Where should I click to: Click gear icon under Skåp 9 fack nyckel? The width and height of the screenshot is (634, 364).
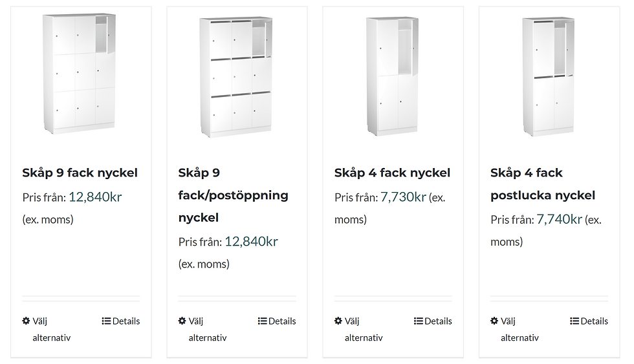(26, 321)
